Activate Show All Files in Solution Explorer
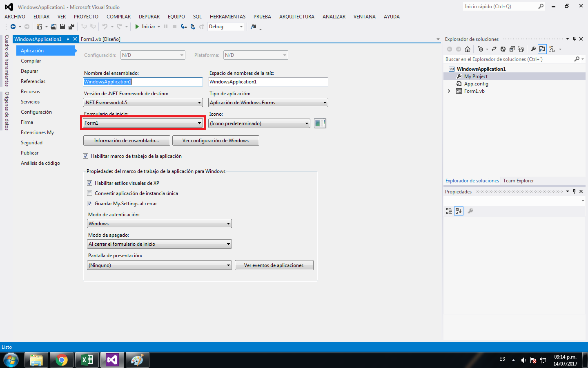This screenshot has height=368, width=588. tap(521, 49)
